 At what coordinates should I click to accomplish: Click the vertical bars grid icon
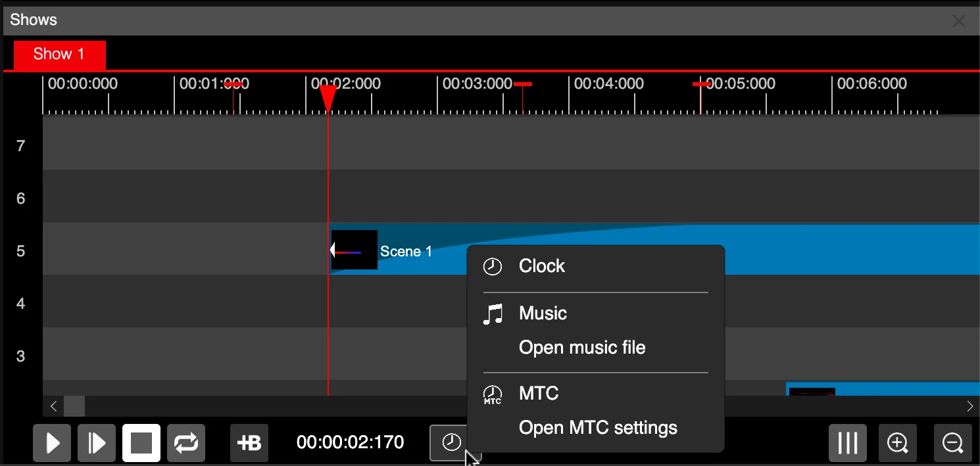848,443
